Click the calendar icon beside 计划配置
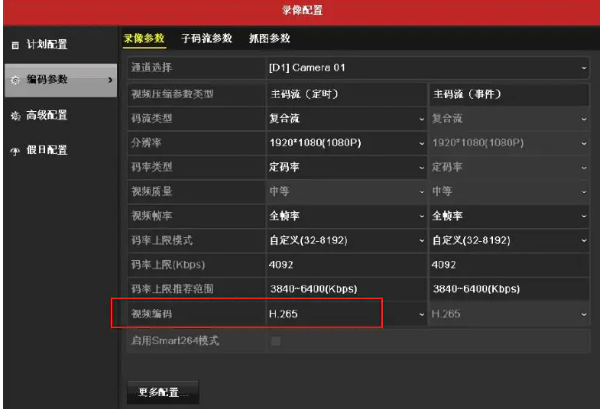Screen dimensions: 600x409 tap(14, 45)
